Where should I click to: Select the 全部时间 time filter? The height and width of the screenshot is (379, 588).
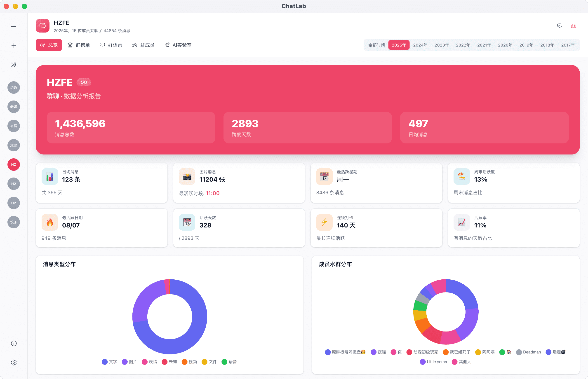click(x=376, y=45)
